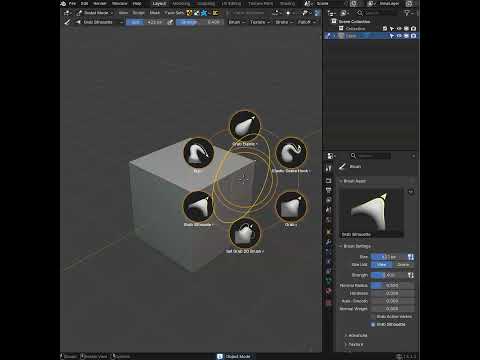Switch to the Texture Paint workspace tab
Screen dimensions: 480x360
click(x=260, y=4)
